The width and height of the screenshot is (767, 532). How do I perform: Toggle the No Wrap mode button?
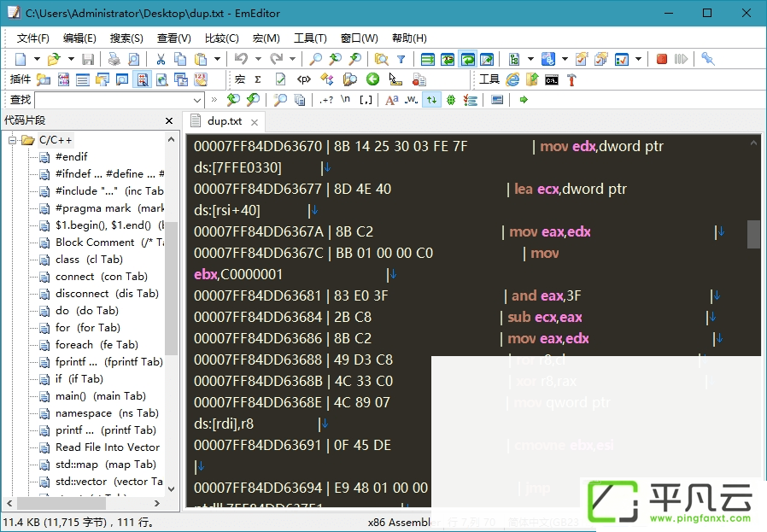pyautogui.click(x=428, y=59)
